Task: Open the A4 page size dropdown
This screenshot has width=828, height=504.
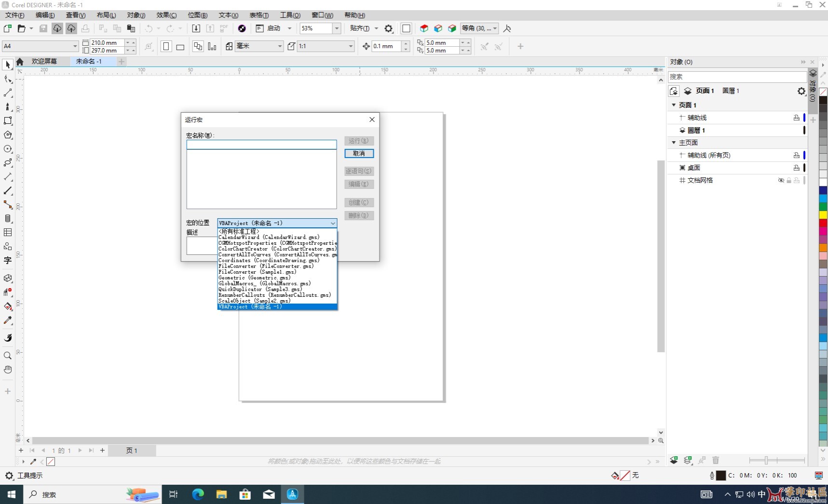Action: click(x=75, y=46)
